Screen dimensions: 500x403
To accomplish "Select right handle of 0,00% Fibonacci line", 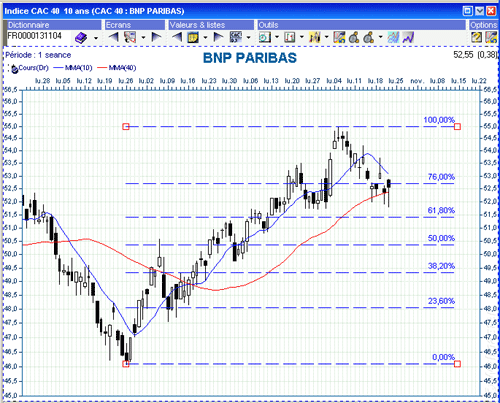I will coord(457,364).
